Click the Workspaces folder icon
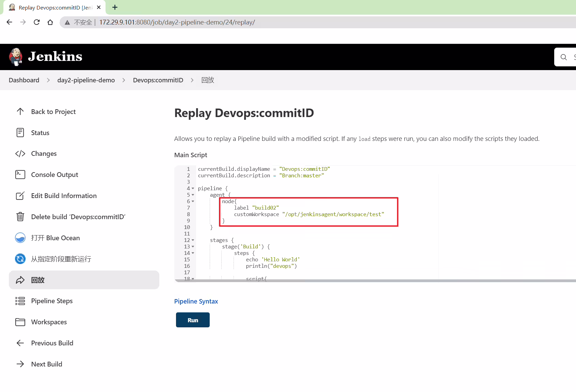This screenshot has height=392, width=576. [20, 322]
